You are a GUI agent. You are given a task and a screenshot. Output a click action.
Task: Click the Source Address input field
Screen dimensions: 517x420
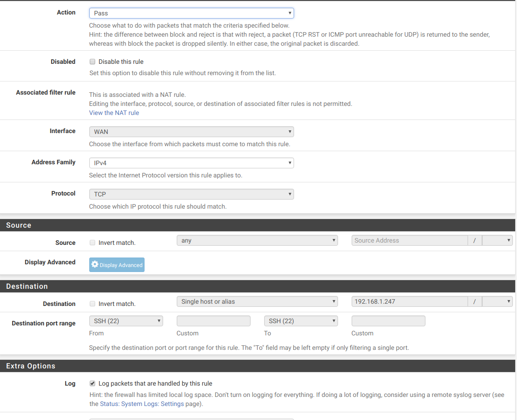409,241
